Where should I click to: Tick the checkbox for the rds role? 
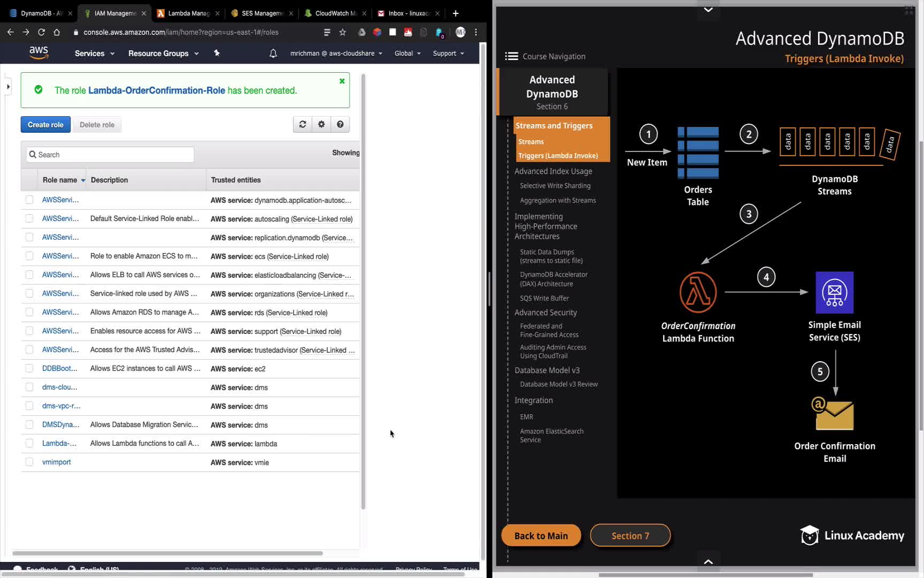click(29, 312)
